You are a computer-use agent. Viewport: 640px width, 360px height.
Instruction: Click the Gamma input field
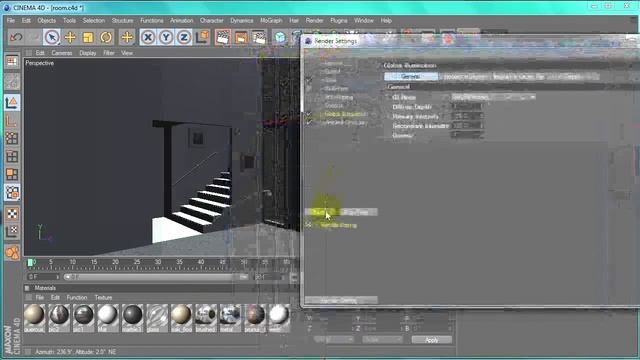point(467,135)
